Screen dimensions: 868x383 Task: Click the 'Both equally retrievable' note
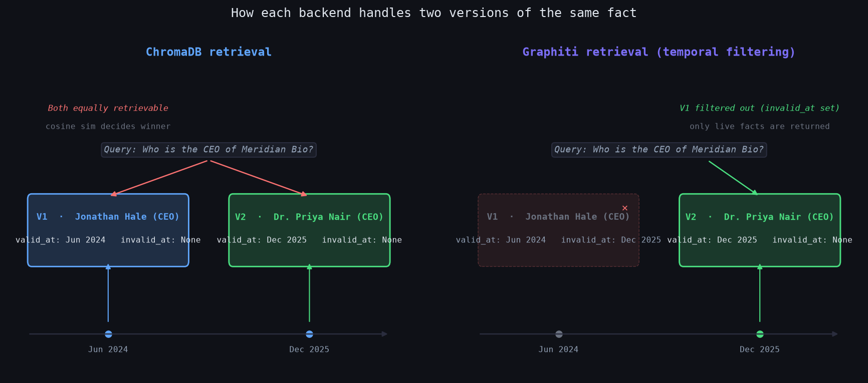click(x=108, y=108)
